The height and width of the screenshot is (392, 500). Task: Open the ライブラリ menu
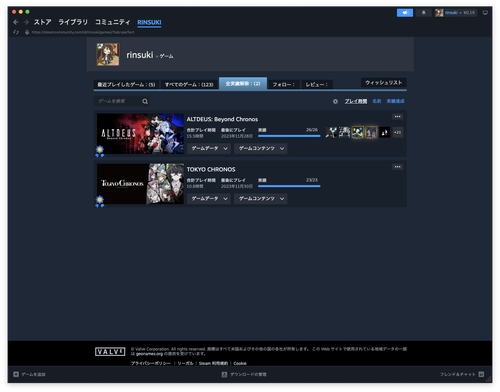(73, 22)
